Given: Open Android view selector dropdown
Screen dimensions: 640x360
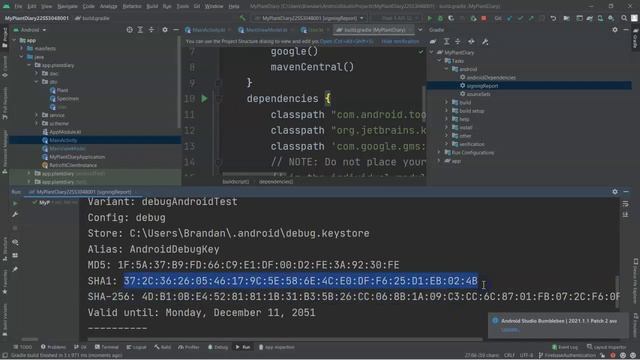Looking at the screenshot, I should tap(30, 30).
